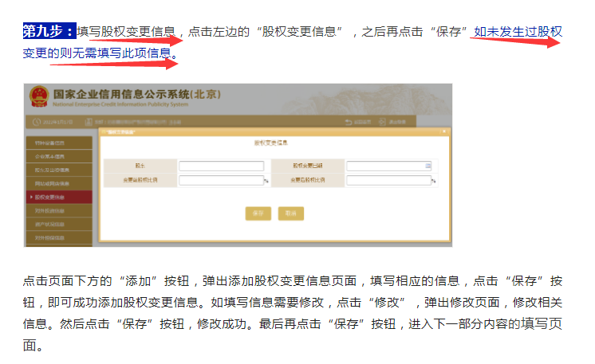595x364 pixels.
Task: Select 网站或网店信息 sidebar item
Action: click(x=57, y=183)
